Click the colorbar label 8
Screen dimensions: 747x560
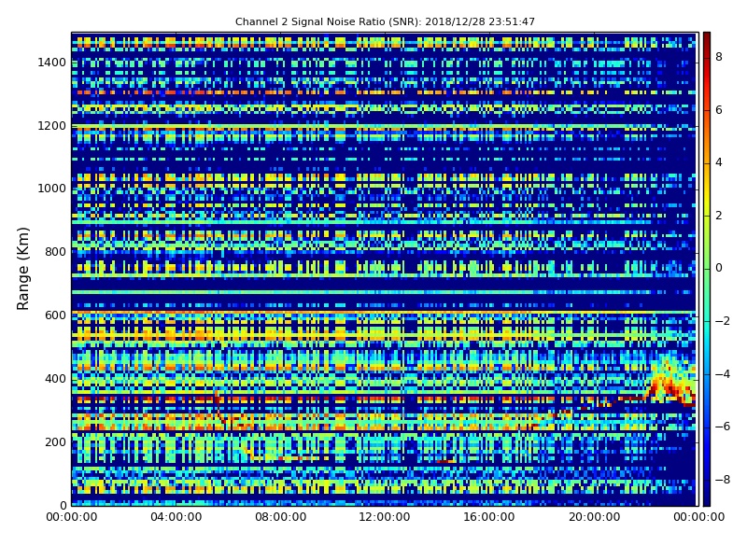pos(719,57)
